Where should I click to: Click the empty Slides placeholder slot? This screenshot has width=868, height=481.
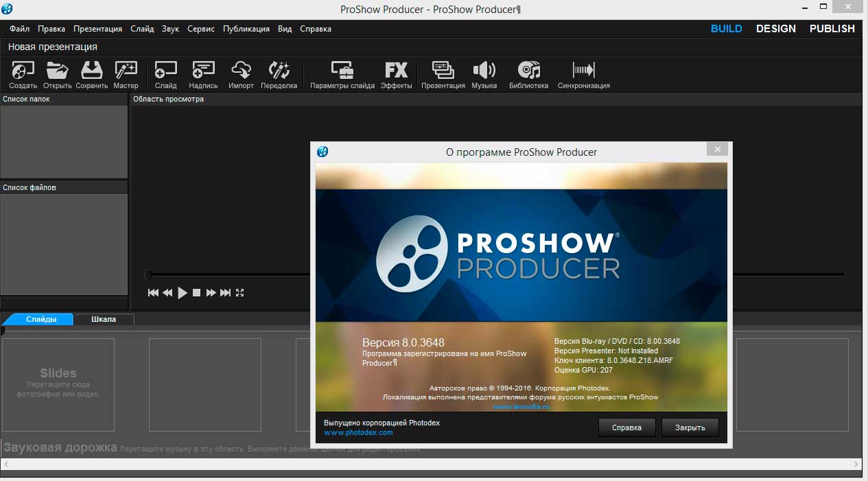58,384
